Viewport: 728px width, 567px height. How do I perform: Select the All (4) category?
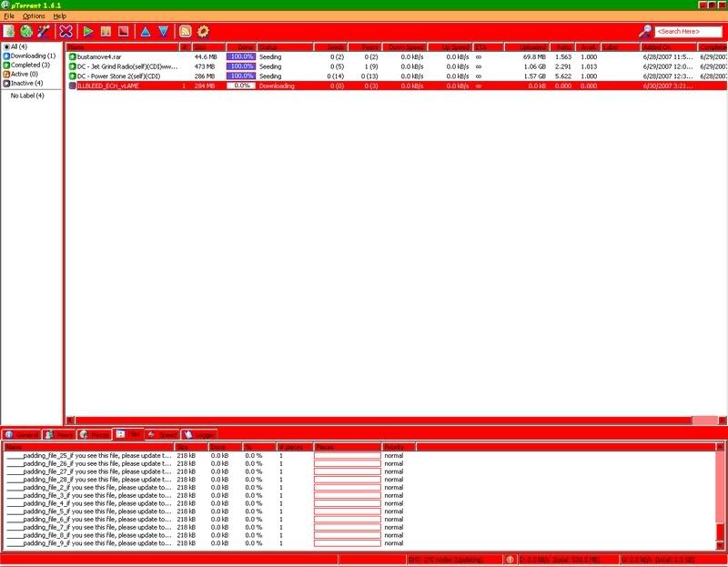(15, 47)
